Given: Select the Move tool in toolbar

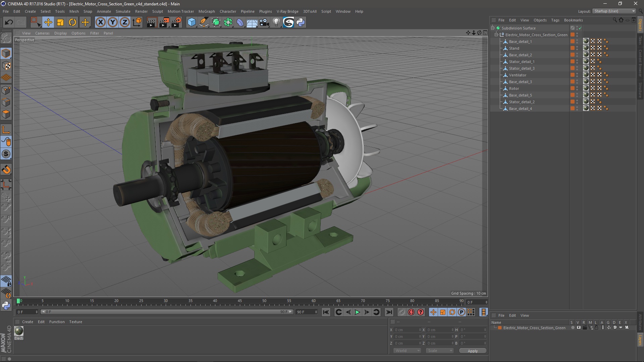Looking at the screenshot, I should click(48, 22).
